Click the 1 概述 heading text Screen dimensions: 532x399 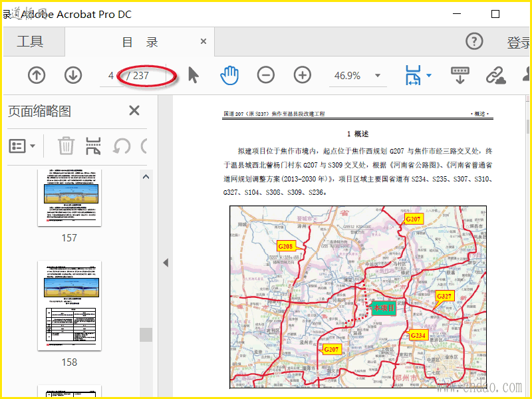click(x=358, y=134)
